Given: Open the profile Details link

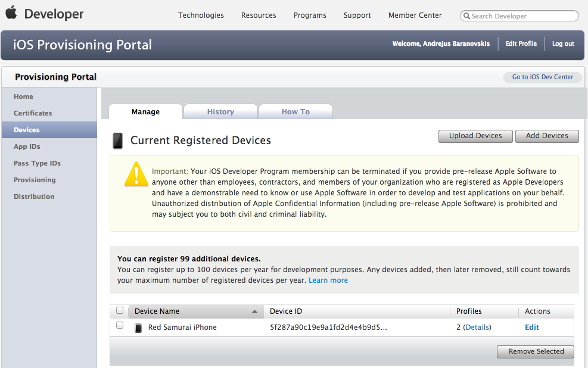Looking at the screenshot, I should tap(477, 328).
